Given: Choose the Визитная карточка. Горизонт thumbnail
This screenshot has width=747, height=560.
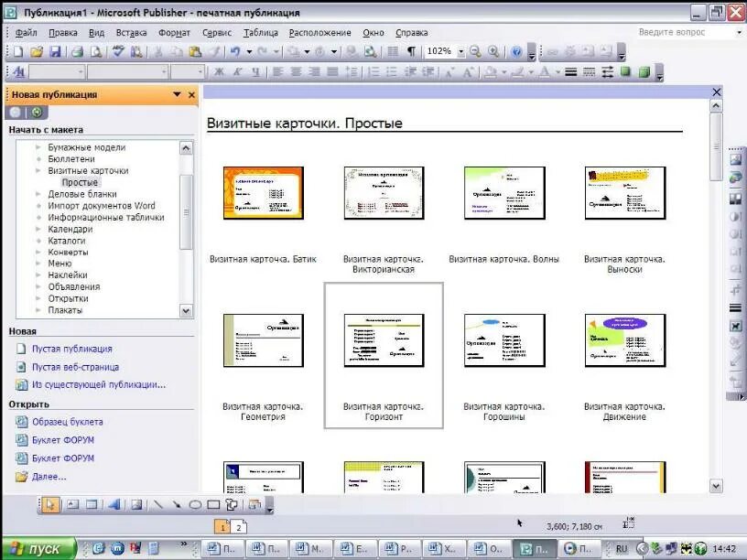Looking at the screenshot, I should point(384,340).
